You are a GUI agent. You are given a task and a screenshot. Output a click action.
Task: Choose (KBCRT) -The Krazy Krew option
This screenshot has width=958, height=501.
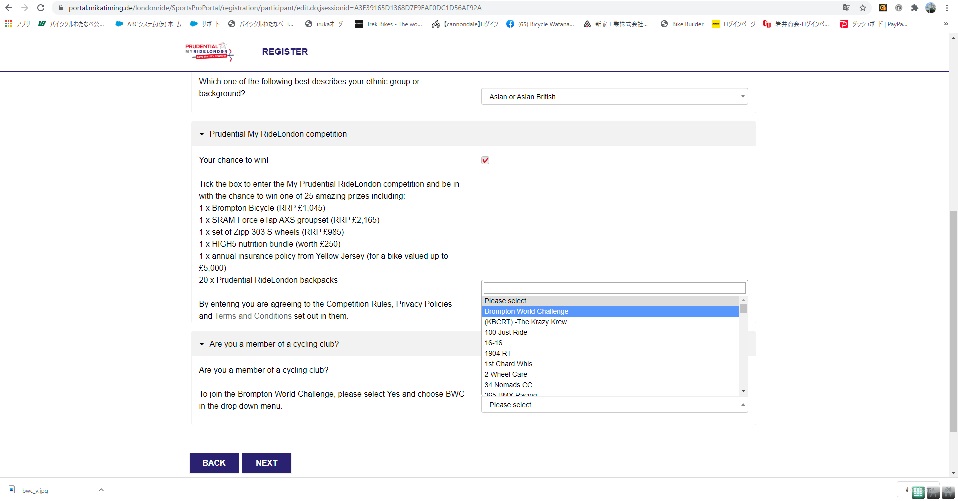pos(611,322)
